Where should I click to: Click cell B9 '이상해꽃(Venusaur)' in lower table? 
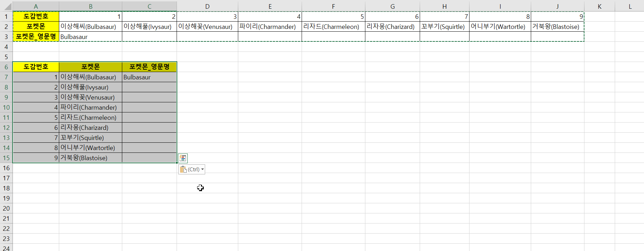pyautogui.click(x=91, y=97)
